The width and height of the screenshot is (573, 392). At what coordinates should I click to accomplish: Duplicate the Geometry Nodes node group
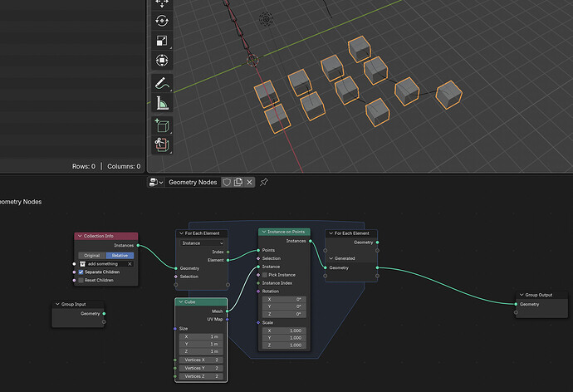(x=238, y=182)
